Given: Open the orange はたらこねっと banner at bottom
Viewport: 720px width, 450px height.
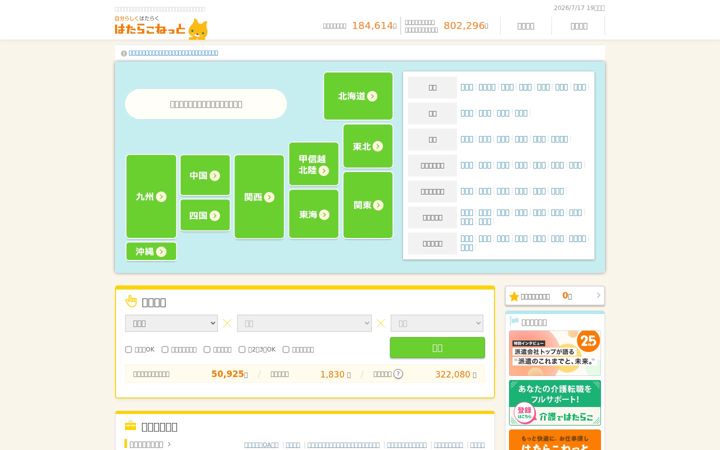Looking at the screenshot, I should (x=555, y=440).
